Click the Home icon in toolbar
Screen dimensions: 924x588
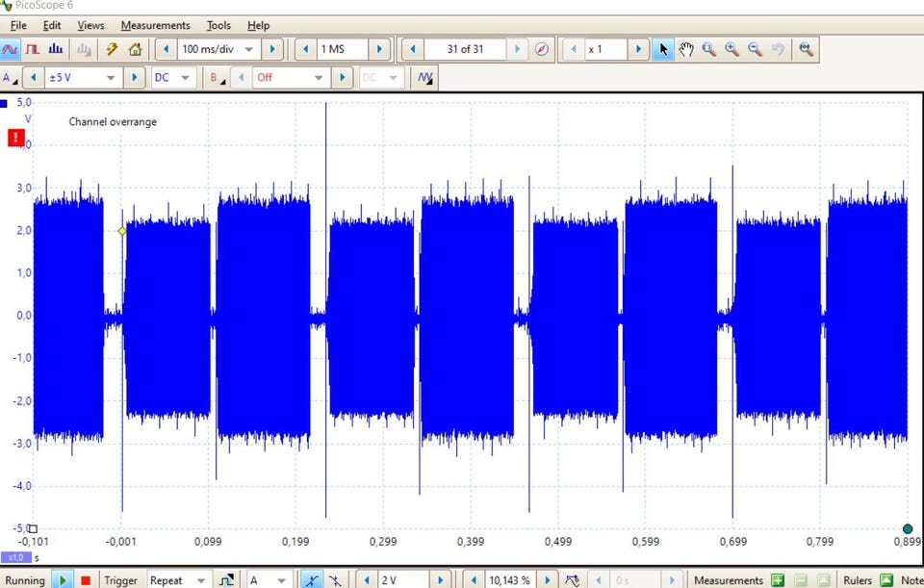pyautogui.click(x=135, y=49)
